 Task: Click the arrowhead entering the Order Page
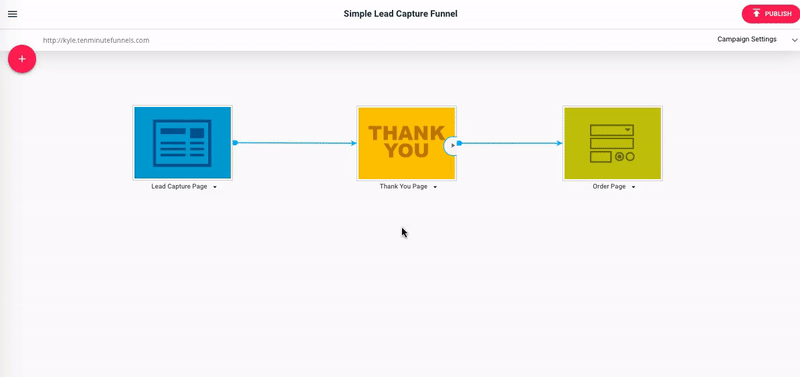point(560,143)
